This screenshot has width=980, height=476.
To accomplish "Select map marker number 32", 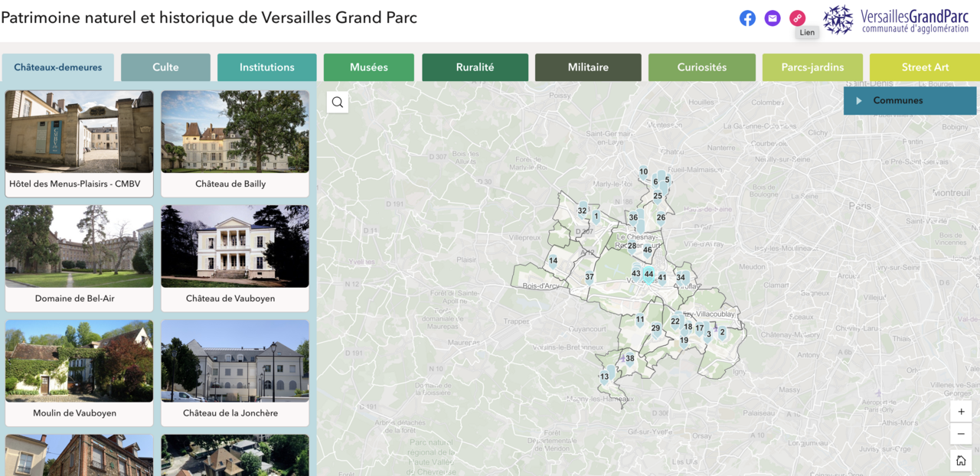I will pyautogui.click(x=582, y=211).
